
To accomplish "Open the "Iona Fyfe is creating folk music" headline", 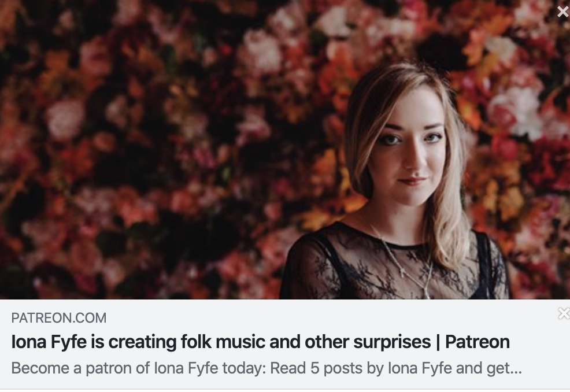I will click(x=260, y=342).
